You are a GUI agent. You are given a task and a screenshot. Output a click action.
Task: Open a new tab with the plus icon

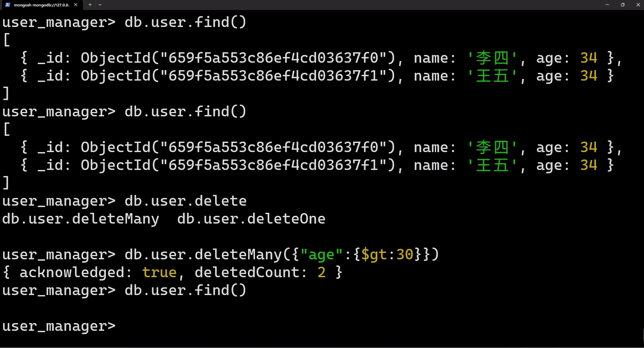pos(90,5)
